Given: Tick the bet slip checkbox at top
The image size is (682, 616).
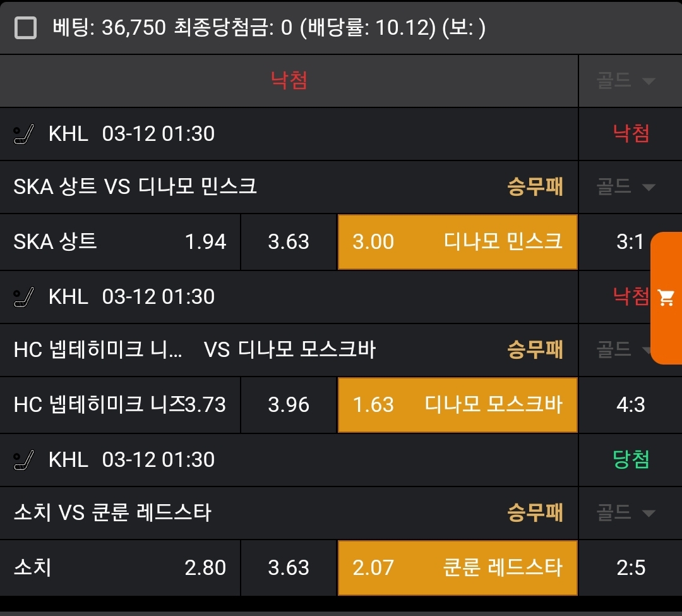Looking at the screenshot, I should (x=25, y=28).
